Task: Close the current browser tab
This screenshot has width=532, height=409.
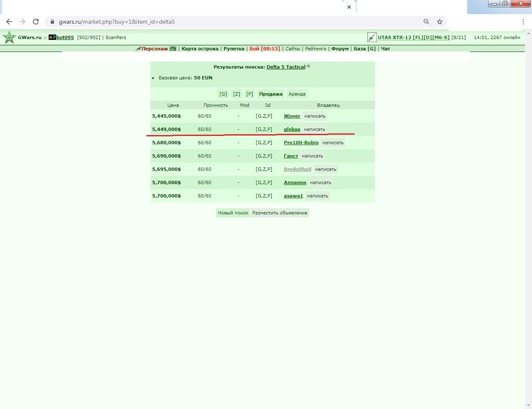Action: tap(349, 7)
